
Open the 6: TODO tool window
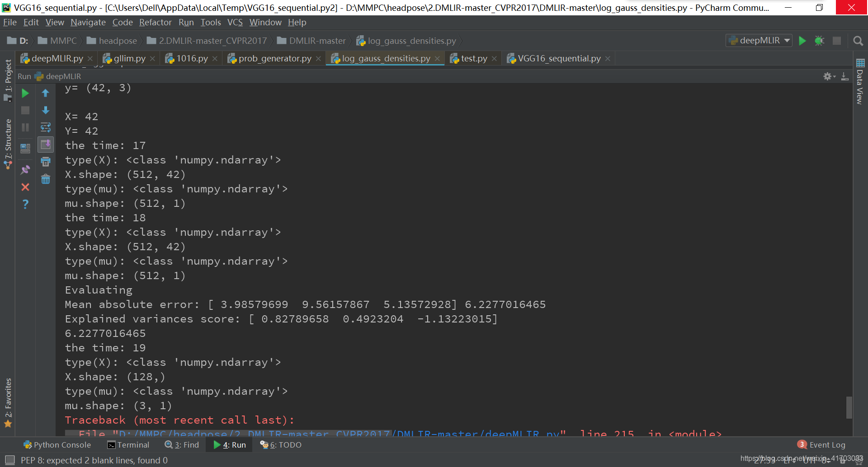281,445
